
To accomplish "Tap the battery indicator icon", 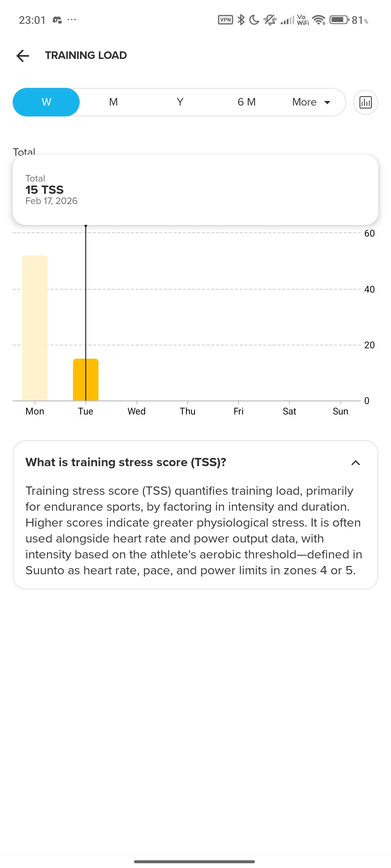I will [339, 20].
